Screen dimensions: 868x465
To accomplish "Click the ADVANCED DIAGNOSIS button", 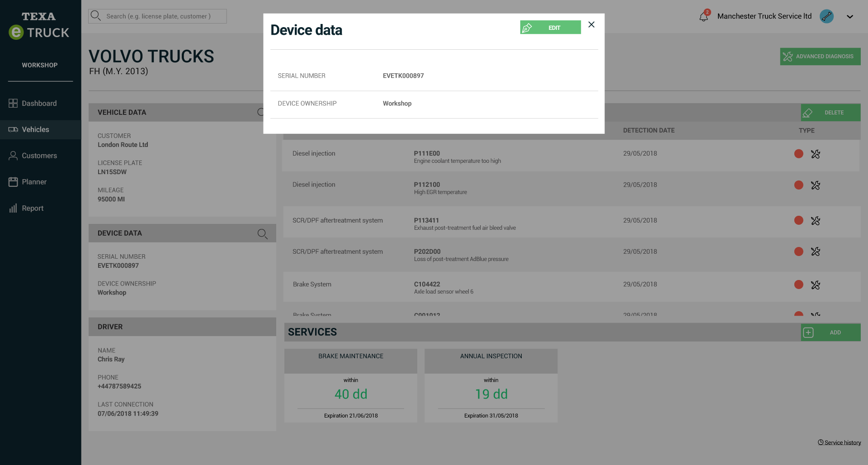I will click(820, 57).
